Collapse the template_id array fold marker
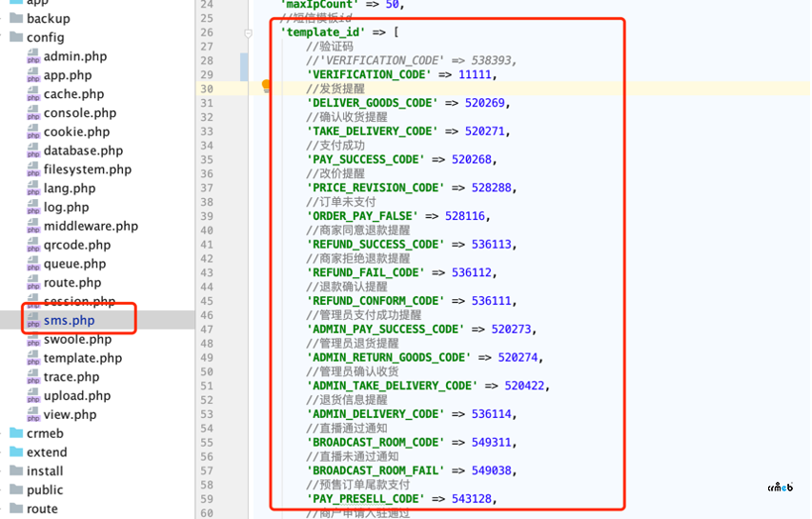This screenshot has height=519, width=812. pyautogui.click(x=249, y=32)
